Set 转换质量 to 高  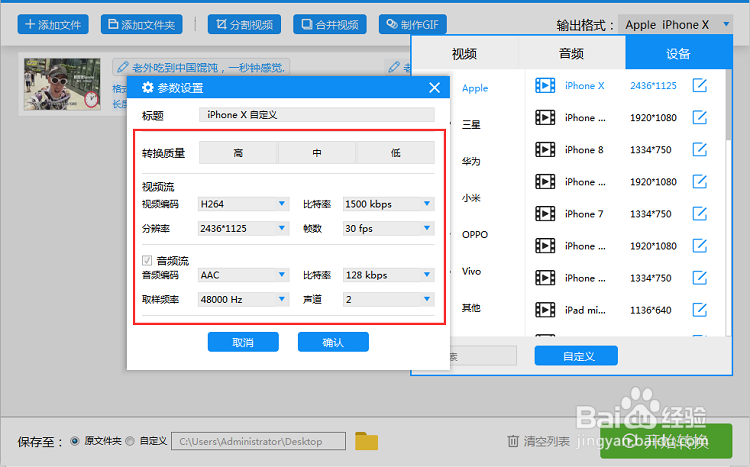(238, 153)
